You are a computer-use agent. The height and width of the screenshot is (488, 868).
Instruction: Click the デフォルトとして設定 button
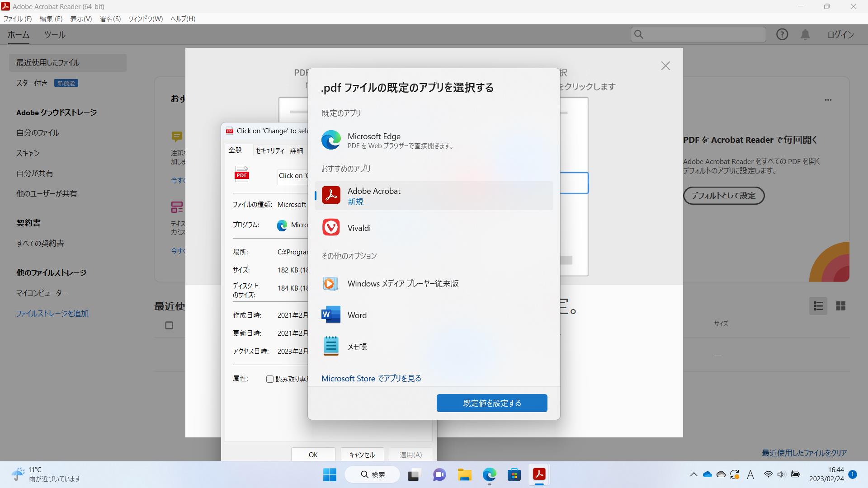click(x=723, y=195)
